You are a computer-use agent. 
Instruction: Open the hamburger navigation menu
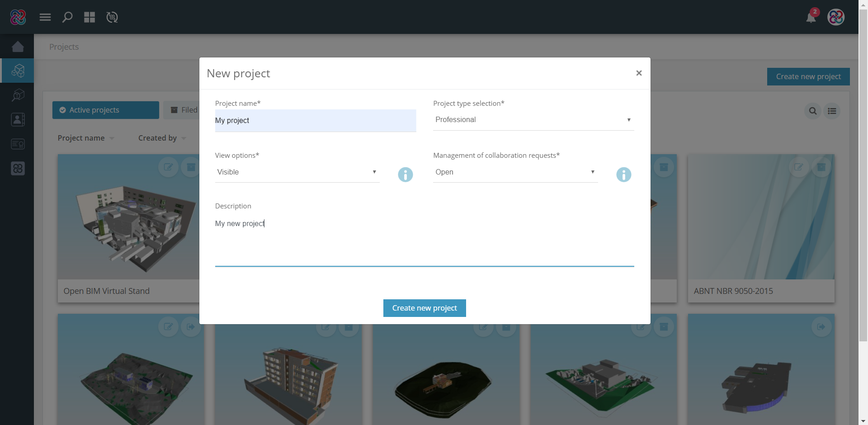tap(45, 17)
